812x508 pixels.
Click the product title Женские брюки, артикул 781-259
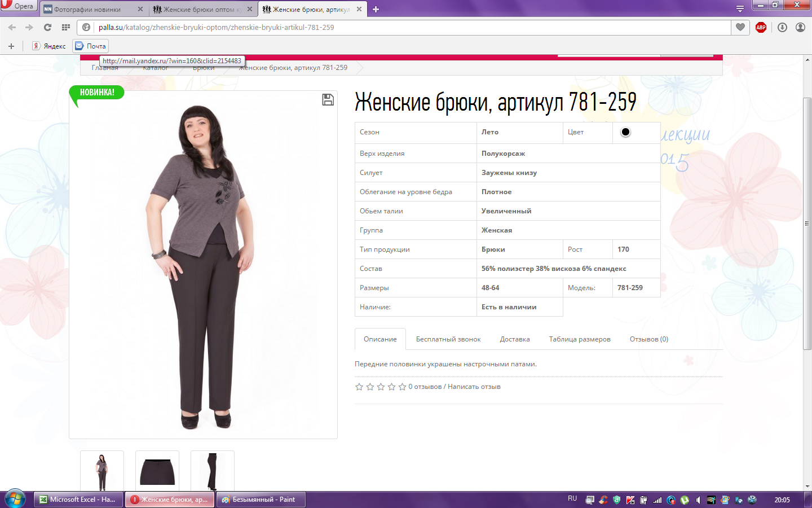click(496, 102)
